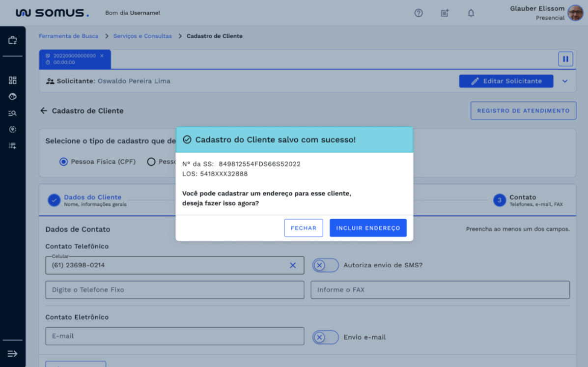Click the add-to-list icon in sidebar
This screenshot has width=588, height=367.
point(13,145)
